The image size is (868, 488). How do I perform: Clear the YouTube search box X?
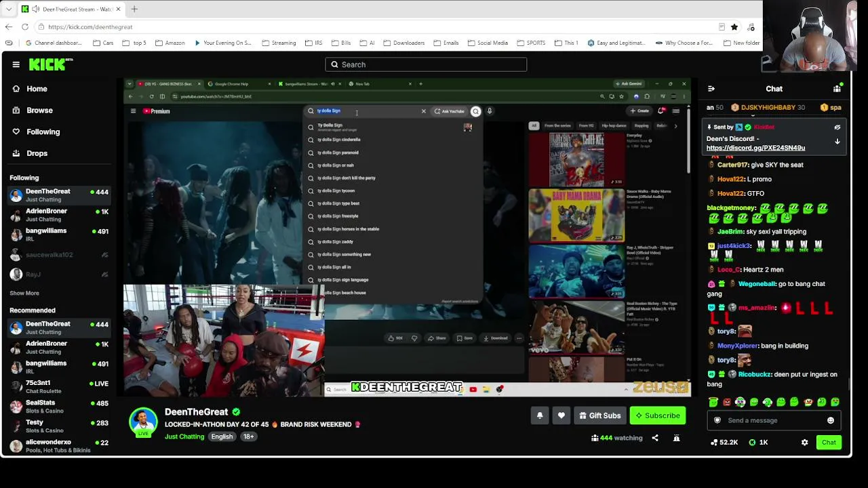424,111
